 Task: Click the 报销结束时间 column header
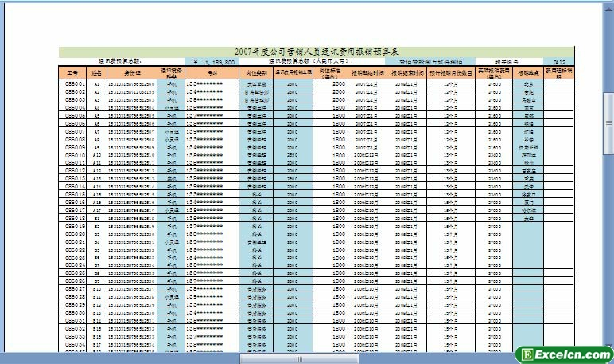coord(407,73)
